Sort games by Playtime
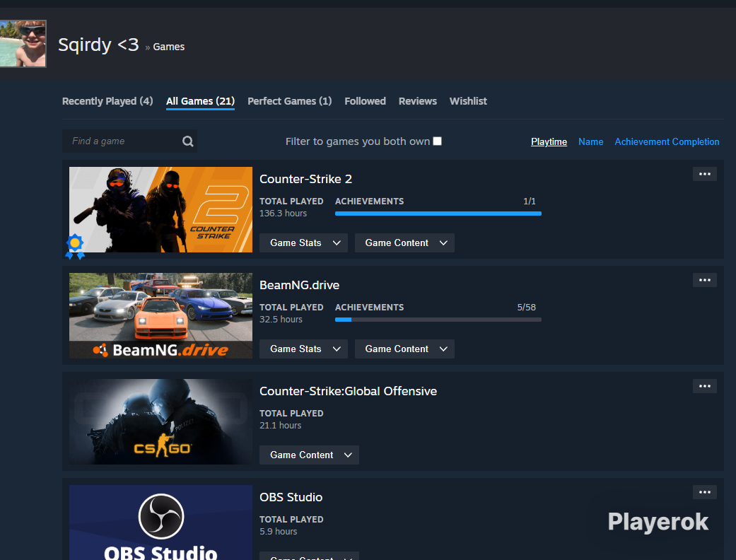This screenshot has width=736, height=560. tap(549, 141)
